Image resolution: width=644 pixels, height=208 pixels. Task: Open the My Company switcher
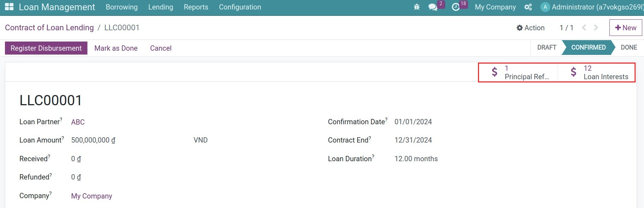point(495,7)
